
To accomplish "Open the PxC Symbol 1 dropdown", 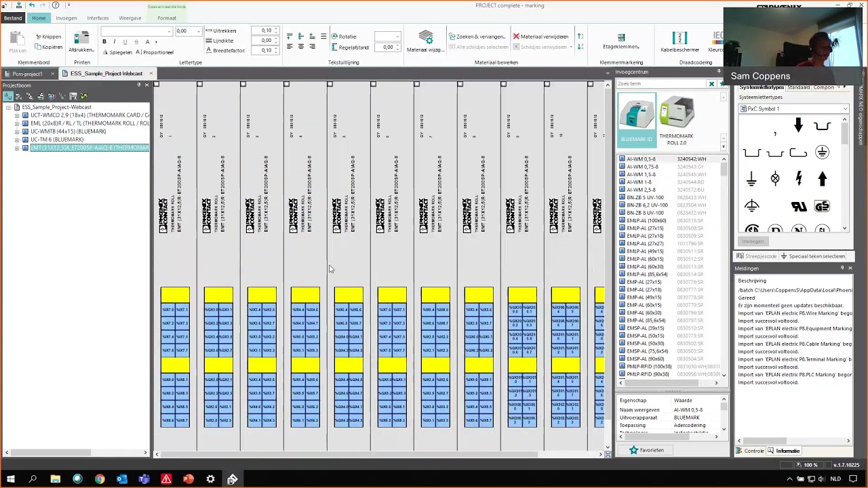I will coord(845,109).
